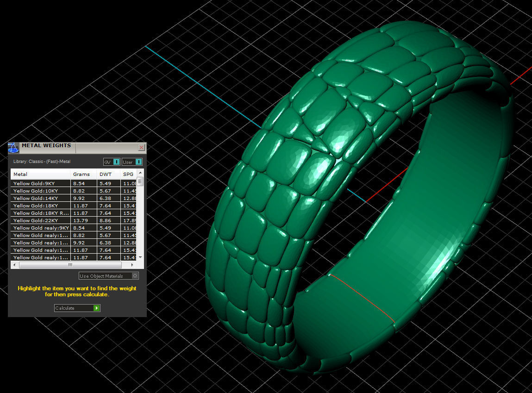
Task: Click Grams value 9.92 in Yellow Gold:14KY row
Action: coord(79,199)
